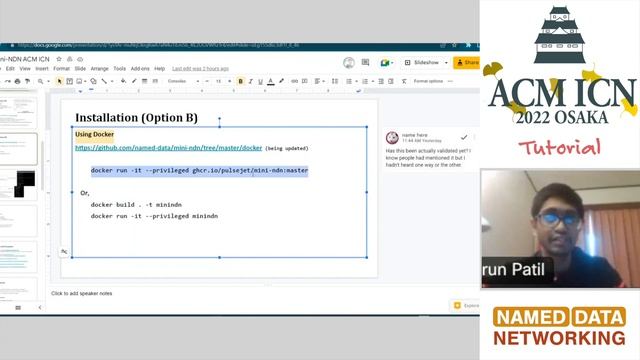The width and height of the screenshot is (640, 360).
Task: Click to add speaker notes
Action: click(x=82, y=293)
